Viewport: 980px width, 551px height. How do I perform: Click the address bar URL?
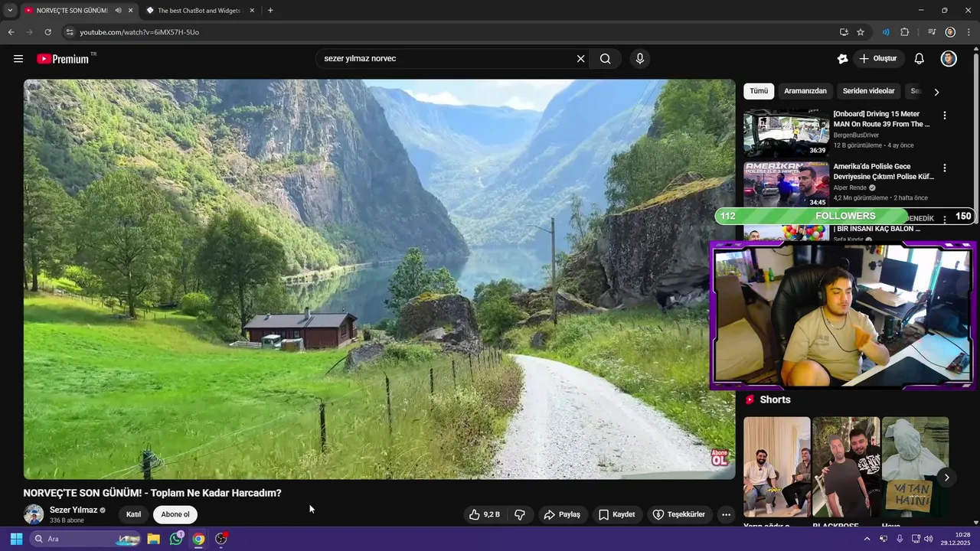tap(139, 32)
